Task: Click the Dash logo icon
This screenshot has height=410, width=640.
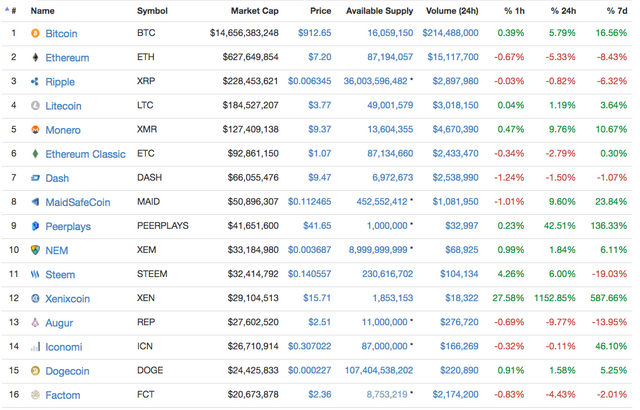Action: [36, 178]
